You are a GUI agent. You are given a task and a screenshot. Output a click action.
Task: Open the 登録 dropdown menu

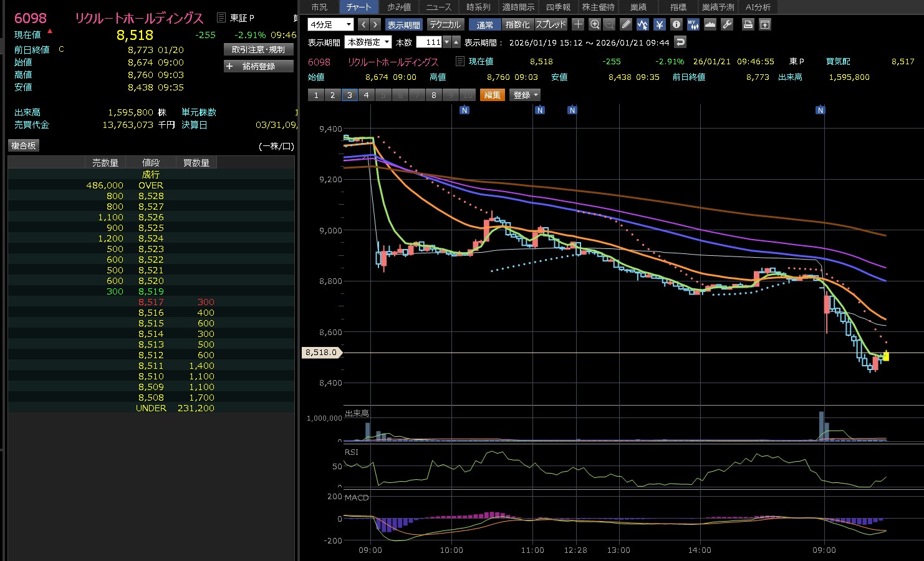525,95
